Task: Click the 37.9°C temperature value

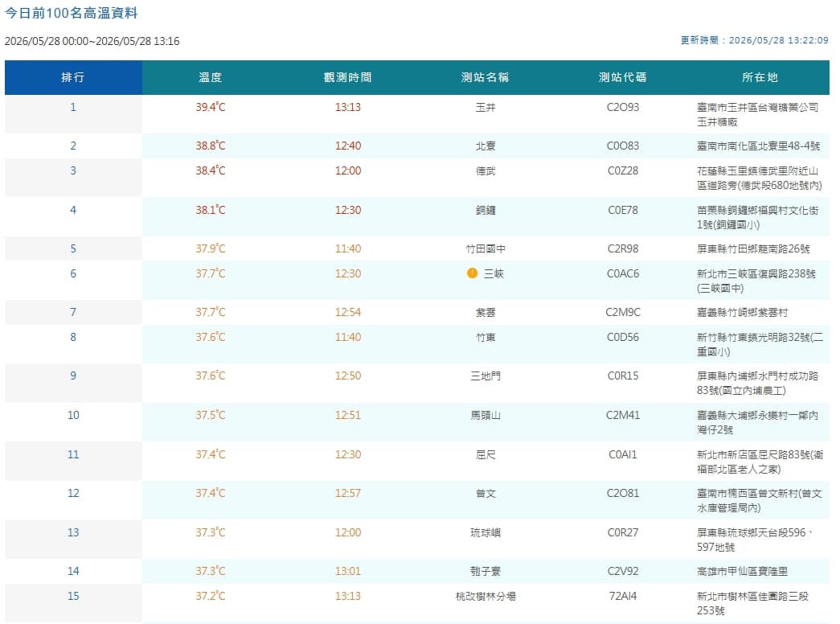Action: pos(211,248)
